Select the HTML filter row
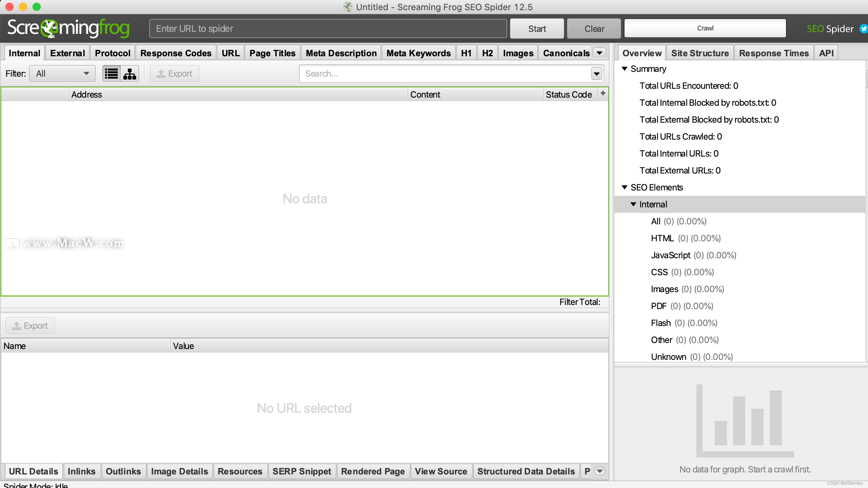Viewport: 868px width, 488px height. [740, 238]
